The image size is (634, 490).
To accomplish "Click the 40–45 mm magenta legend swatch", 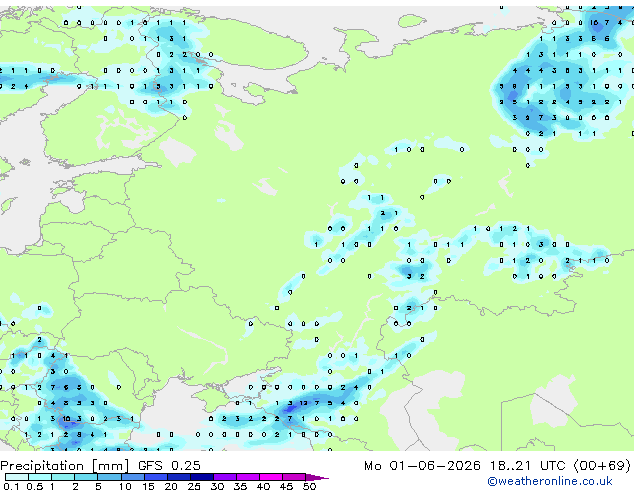I will 271,477.
